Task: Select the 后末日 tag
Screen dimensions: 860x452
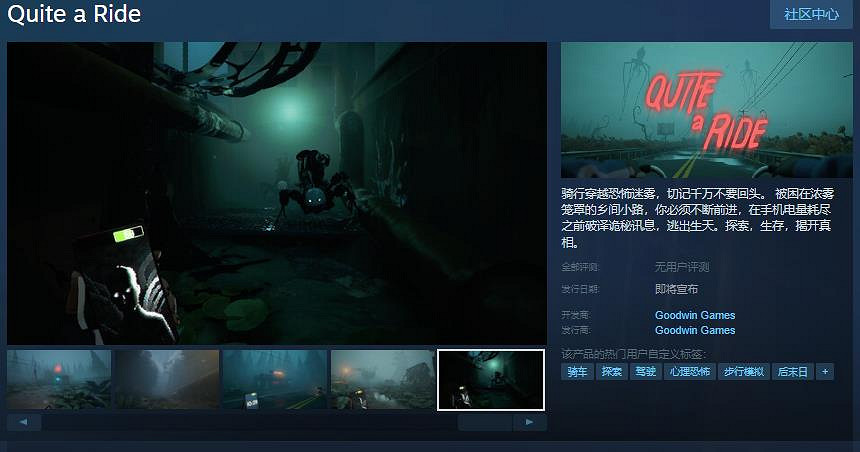Action: point(793,371)
